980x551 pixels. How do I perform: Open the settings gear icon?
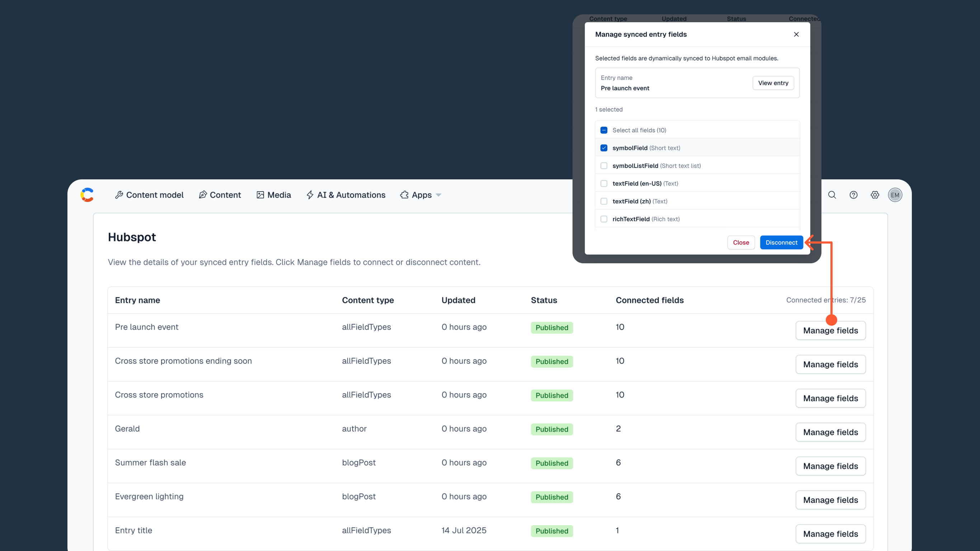[x=875, y=195]
